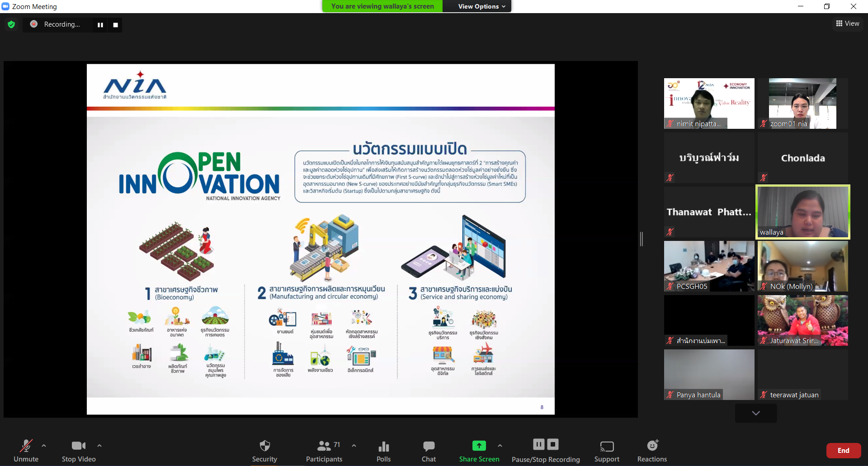Click the down arrow to show more participants
This screenshot has width=868, height=466.
[756, 413]
